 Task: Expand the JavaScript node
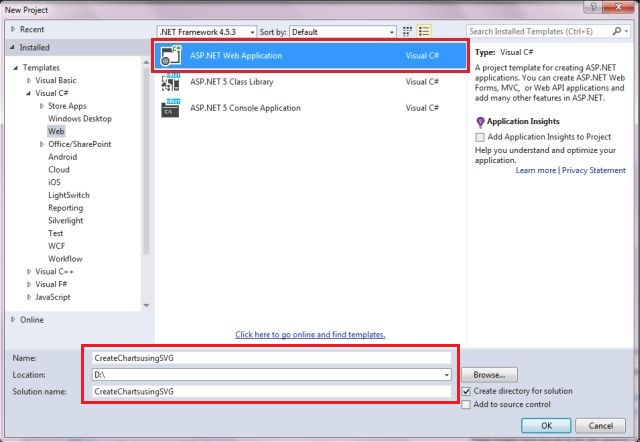(x=29, y=297)
